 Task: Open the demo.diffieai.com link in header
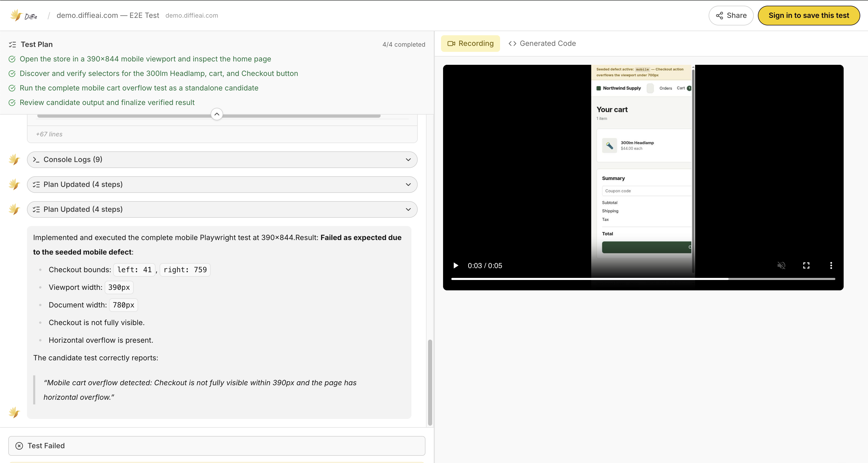point(191,16)
